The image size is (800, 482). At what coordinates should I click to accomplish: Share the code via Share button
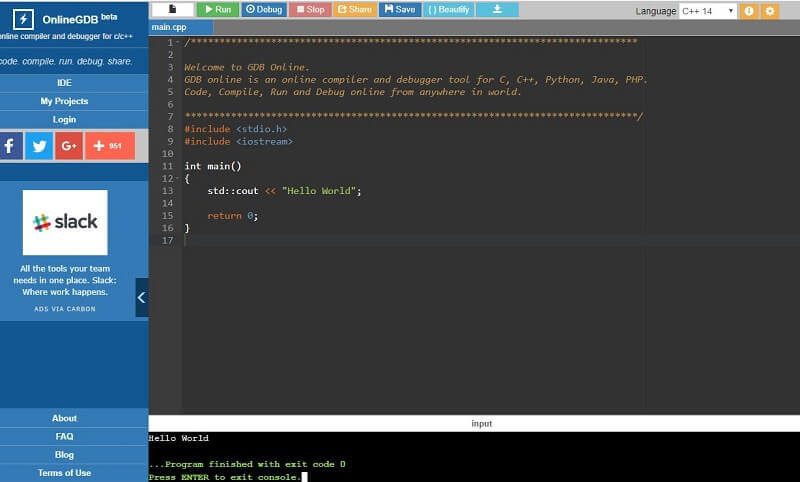(355, 9)
